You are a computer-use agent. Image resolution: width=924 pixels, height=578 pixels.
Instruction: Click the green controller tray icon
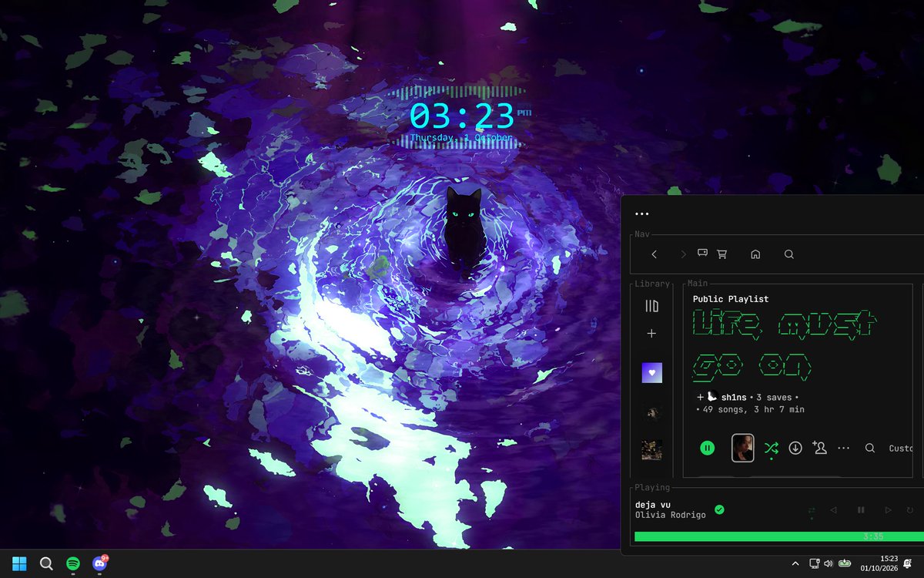click(844, 563)
